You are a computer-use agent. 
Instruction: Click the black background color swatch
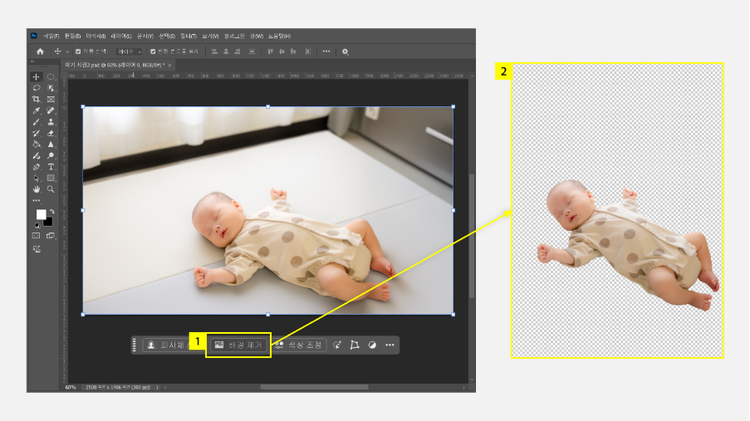pyautogui.click(x=49, y=222)
